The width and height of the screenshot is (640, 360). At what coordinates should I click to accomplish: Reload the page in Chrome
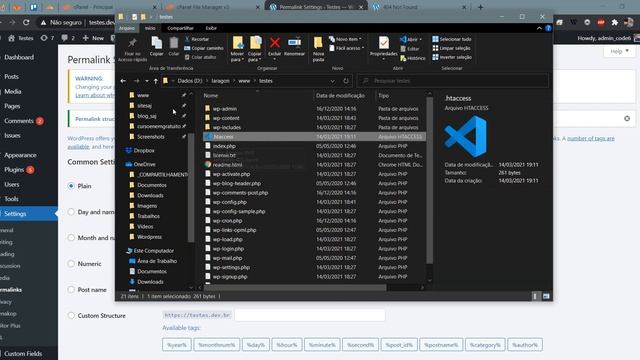[x=26, y=22]
